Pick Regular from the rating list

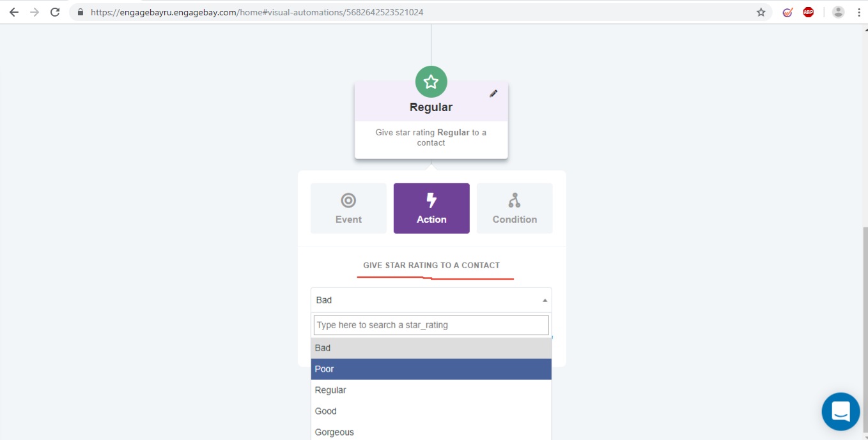pos(431,390)
